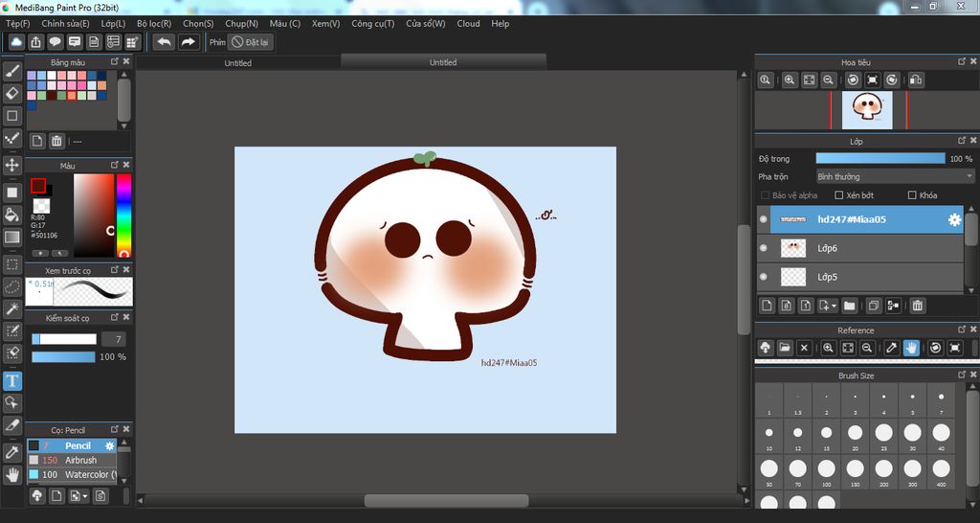Select the Gradient tool
The width and height of the screenshot is (980, 523).
point(11,238)
